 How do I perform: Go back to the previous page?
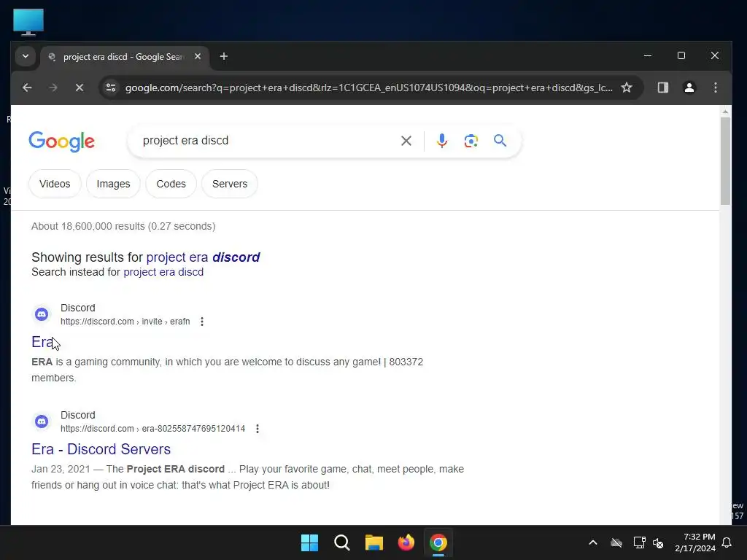click(27, 87)
